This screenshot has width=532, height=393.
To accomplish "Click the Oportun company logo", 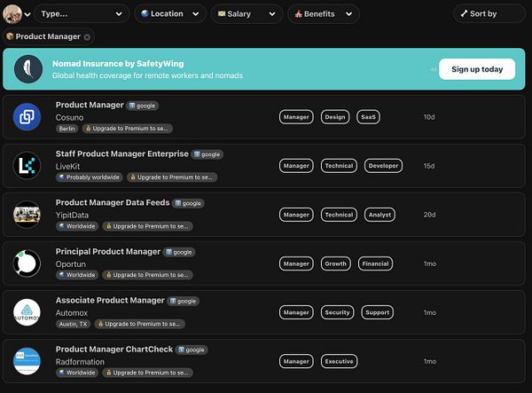I will (27, 263).
